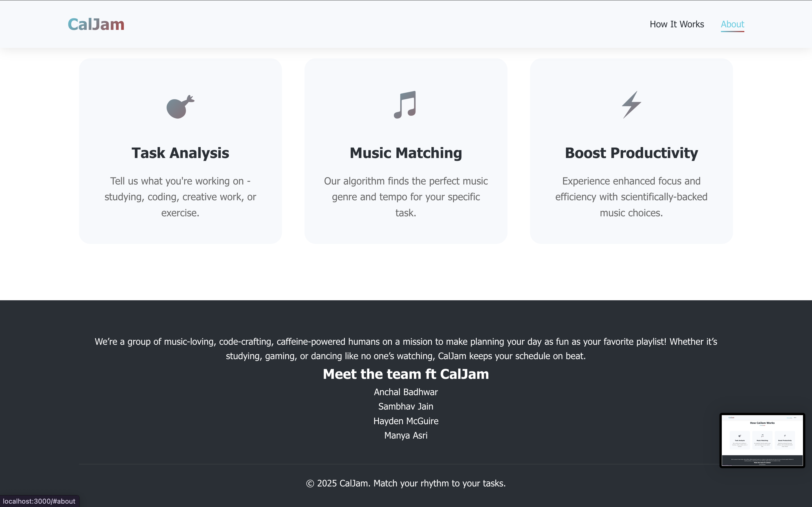Click team member Anchal Badhwar
Image resolution: width=812 pixels, height=507 pixels.
click(x=406, y=392)
